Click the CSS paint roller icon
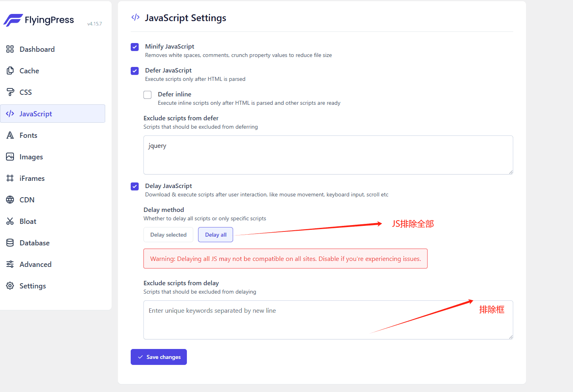 pyautogui.click(x=10, y=92)
